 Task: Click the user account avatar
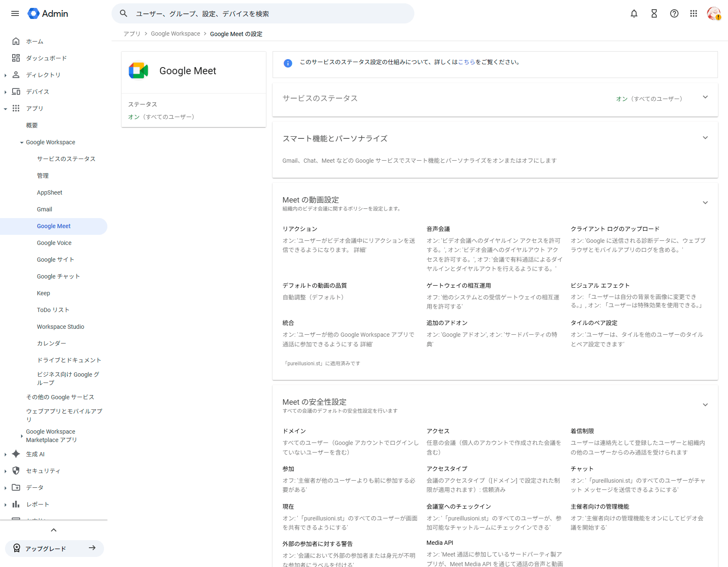point(713,13)
